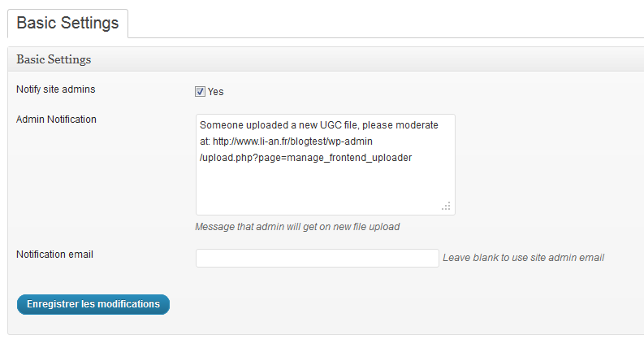Click the Notification email input field
Screen dimensions: 644x357
click(317, 258)
